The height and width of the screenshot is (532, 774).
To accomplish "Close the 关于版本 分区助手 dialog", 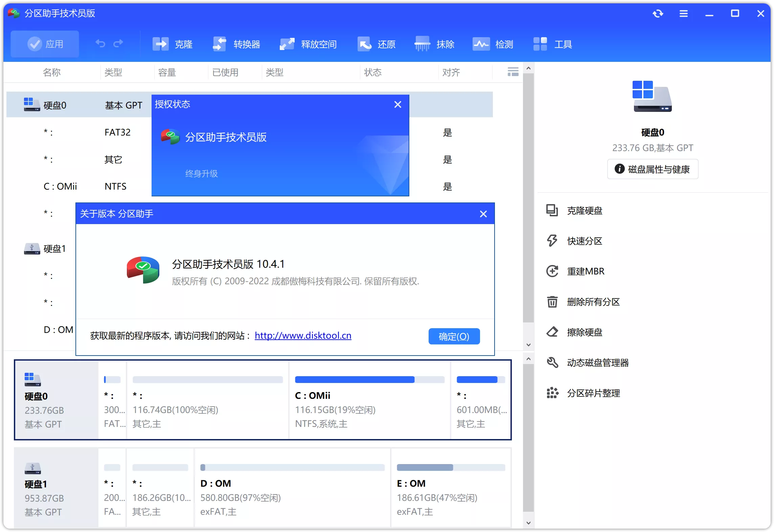I will click(483, 214).
